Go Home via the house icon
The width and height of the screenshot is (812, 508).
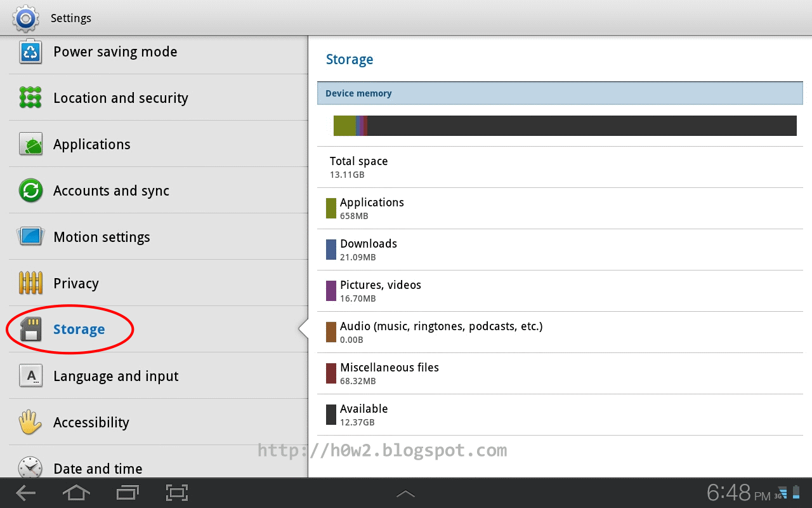tap(76, 493)
